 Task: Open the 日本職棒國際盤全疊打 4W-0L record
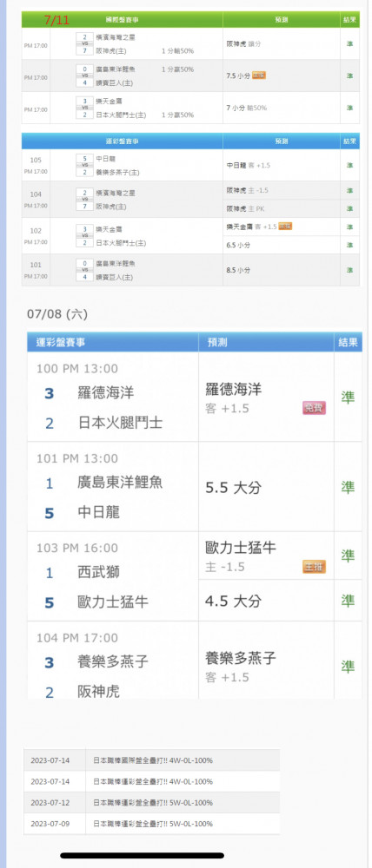click(x=151, y=760)
